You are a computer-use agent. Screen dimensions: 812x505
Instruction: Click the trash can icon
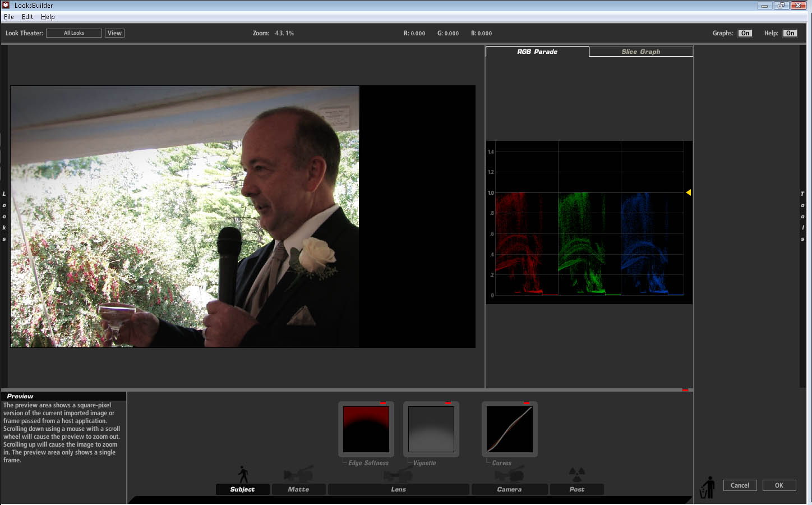point(707,488)
